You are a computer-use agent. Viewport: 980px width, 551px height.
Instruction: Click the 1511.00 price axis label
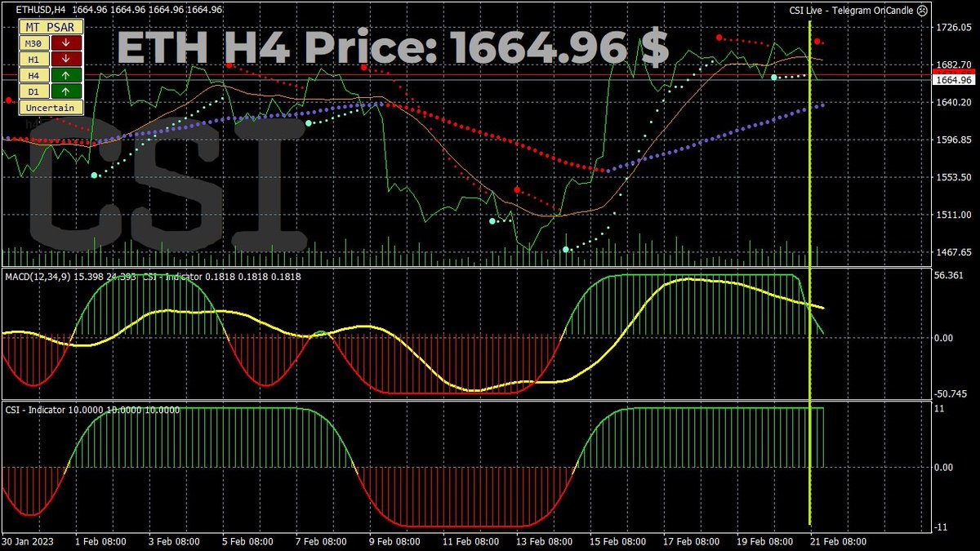click(x=953, y=215)
